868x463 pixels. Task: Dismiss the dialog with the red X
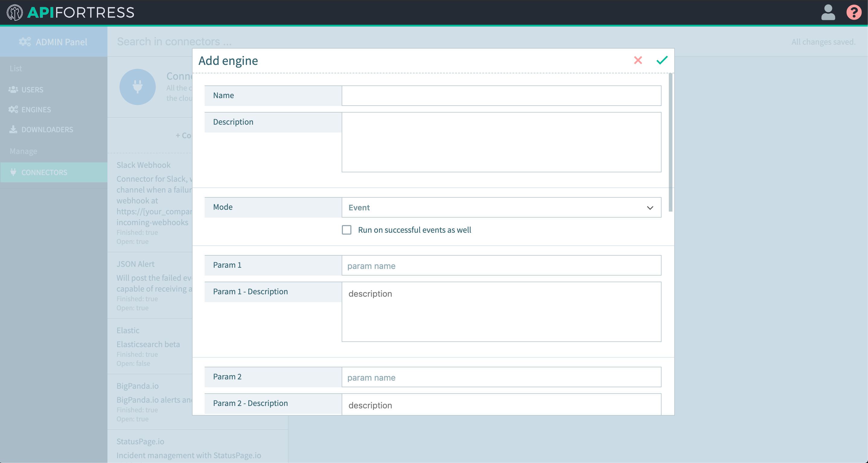638,61
